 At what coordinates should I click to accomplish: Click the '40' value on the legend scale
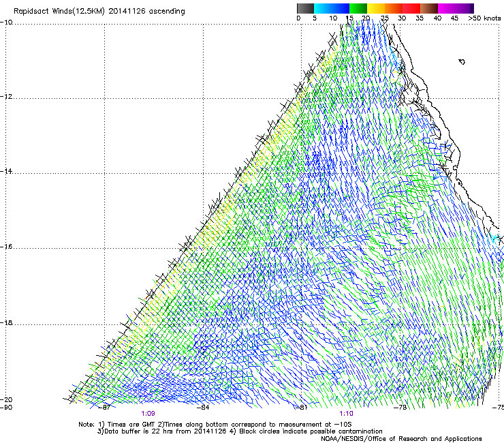tap(437, 18)
